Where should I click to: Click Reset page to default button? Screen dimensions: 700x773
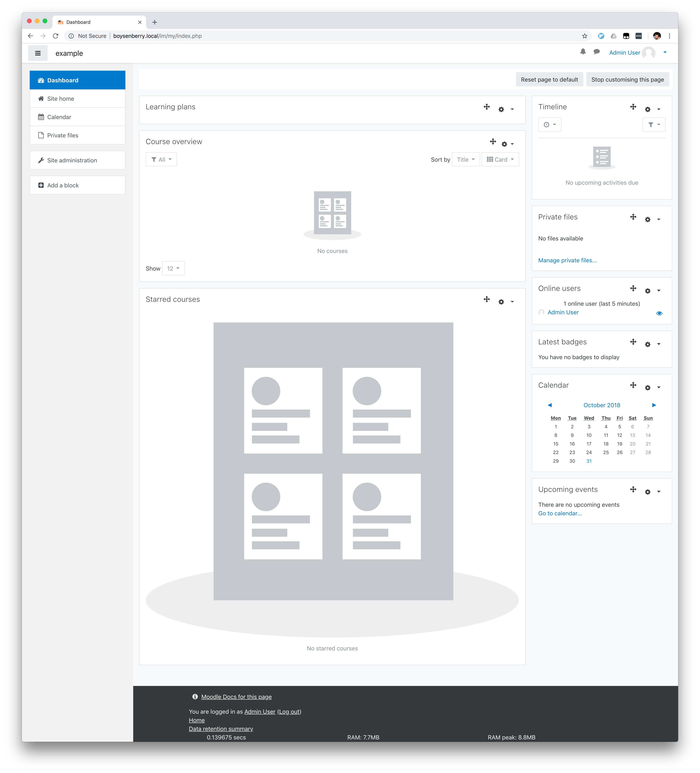(x=549, y=79)
